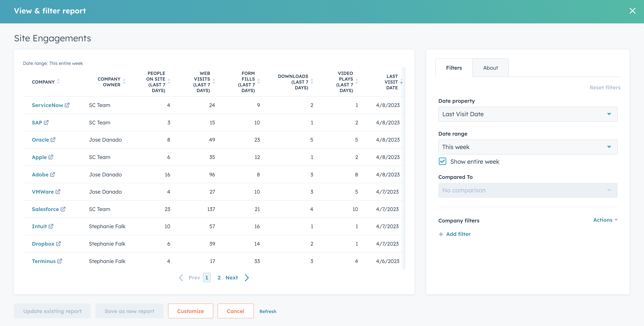The height and width of the screenshot is (326, 644).
Task: Open the Oracle company link
Action: (40, 140)
